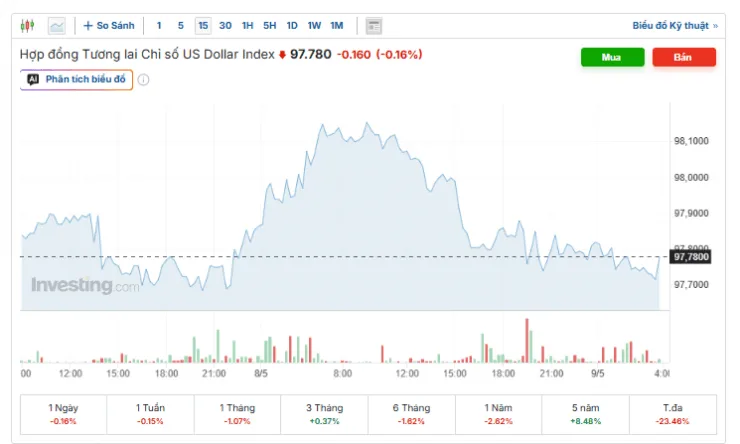Choose the 5 năm time range

click(x=586, y=414)
